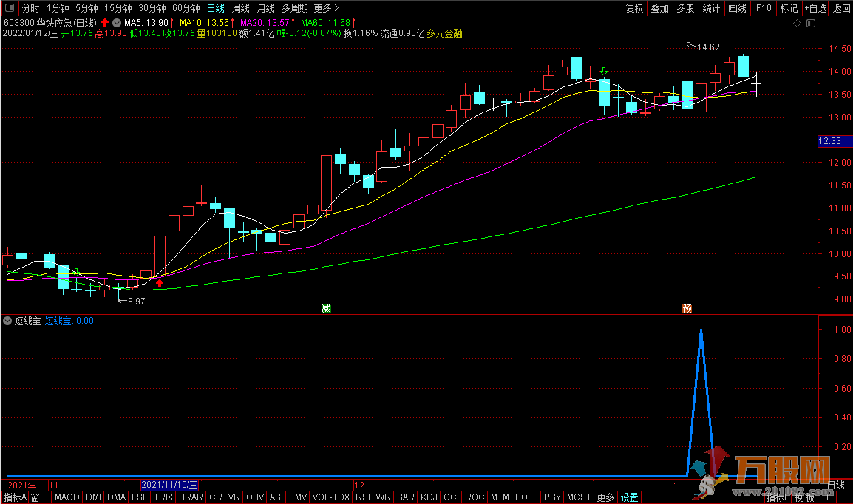The height and width of the screenshot is (504, 853).
Task: Toggle the side panel icon at top-left
Action: (x=10, y=8)
